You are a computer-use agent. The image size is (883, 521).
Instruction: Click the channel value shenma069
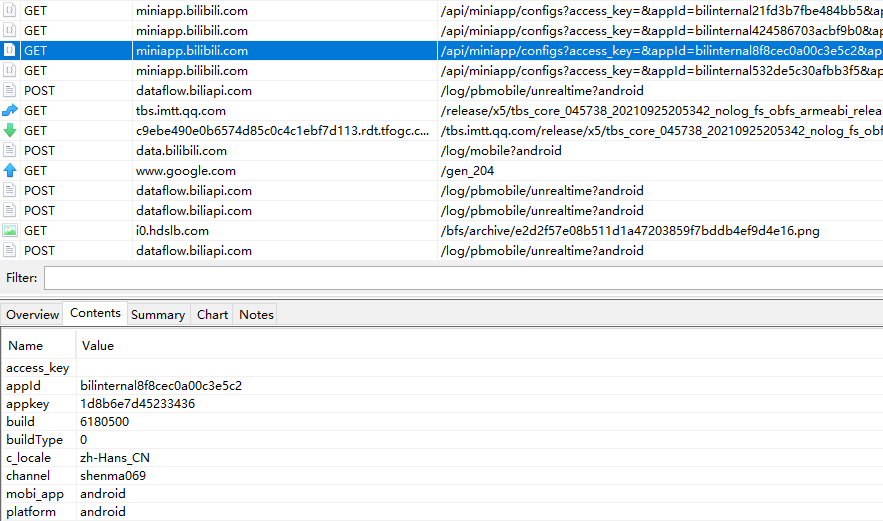[x=113, y=476]
